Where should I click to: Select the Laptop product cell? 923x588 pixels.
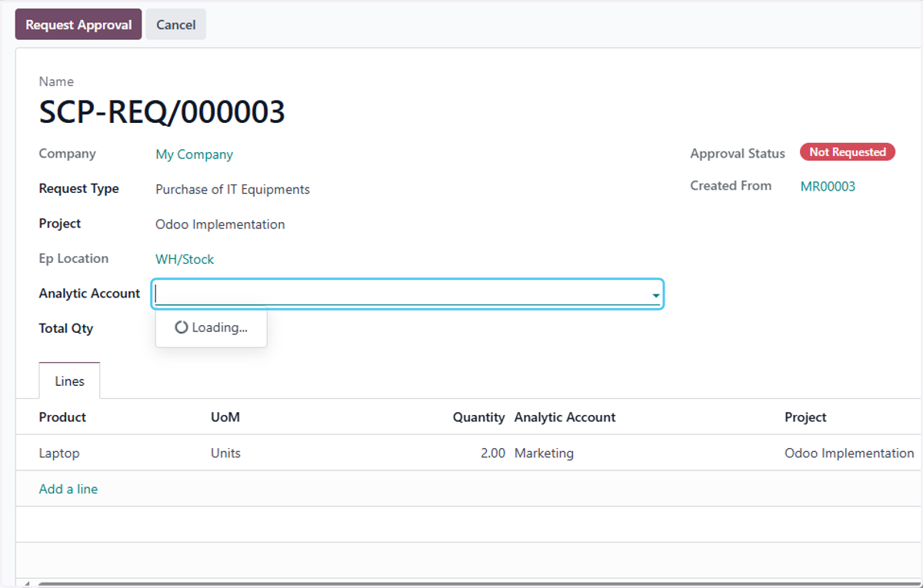59,453
